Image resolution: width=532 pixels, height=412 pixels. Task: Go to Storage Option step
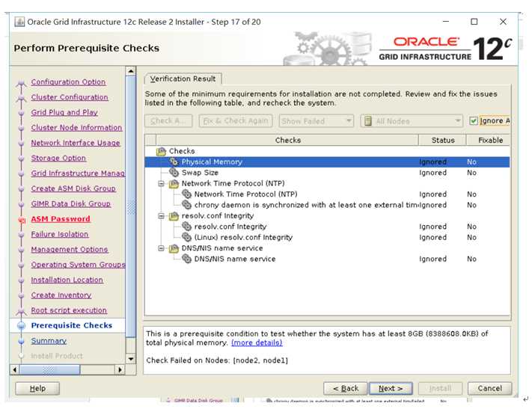58,159
